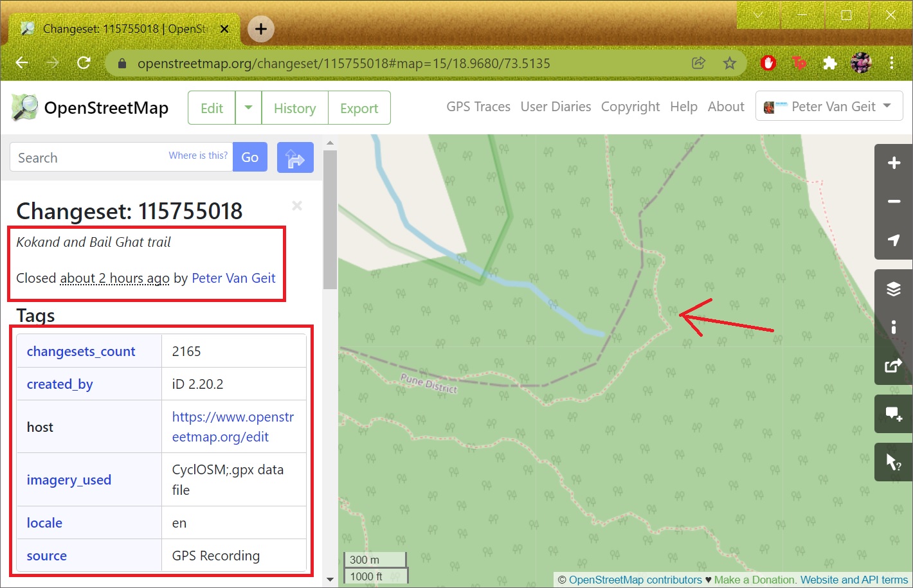Open the imagery_used tag link
Image resolution: width=913 pixels, height=588 pixels.
pos(69,480)
